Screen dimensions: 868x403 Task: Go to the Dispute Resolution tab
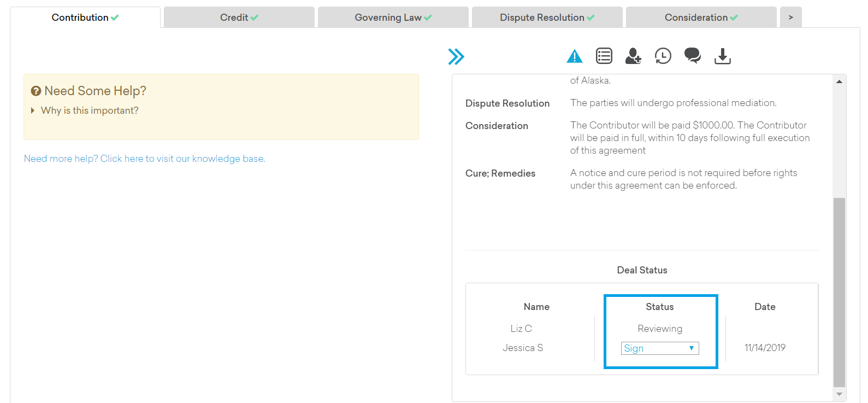(x=547, y=17)
